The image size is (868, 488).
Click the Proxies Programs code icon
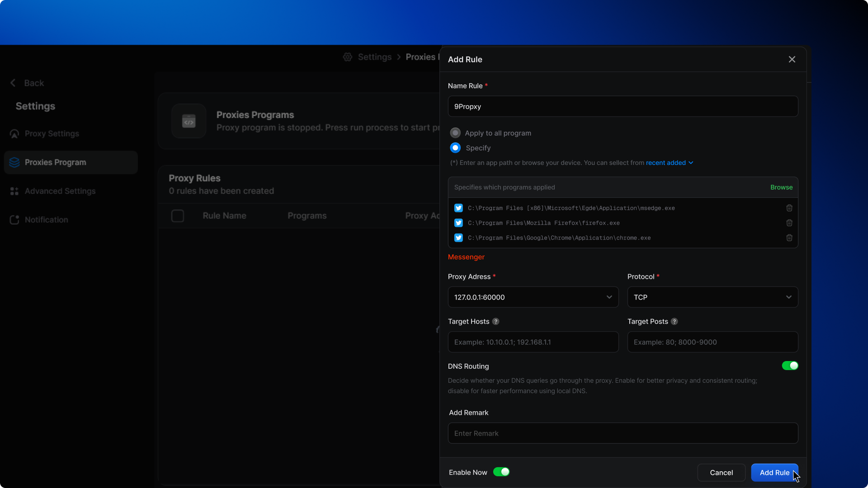pyautogui.click(x=189, y=121)
